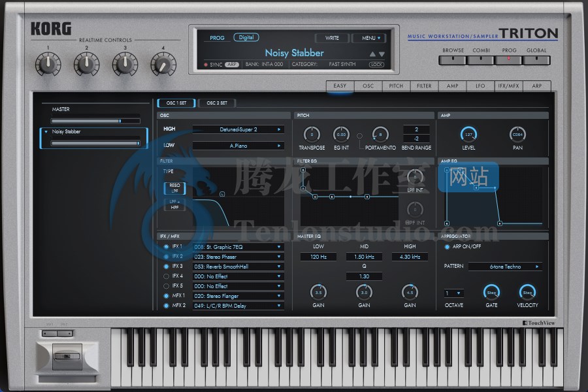Click the joystick controller
588x392 pixels.
pyautogui.click(x=67, y=356)
